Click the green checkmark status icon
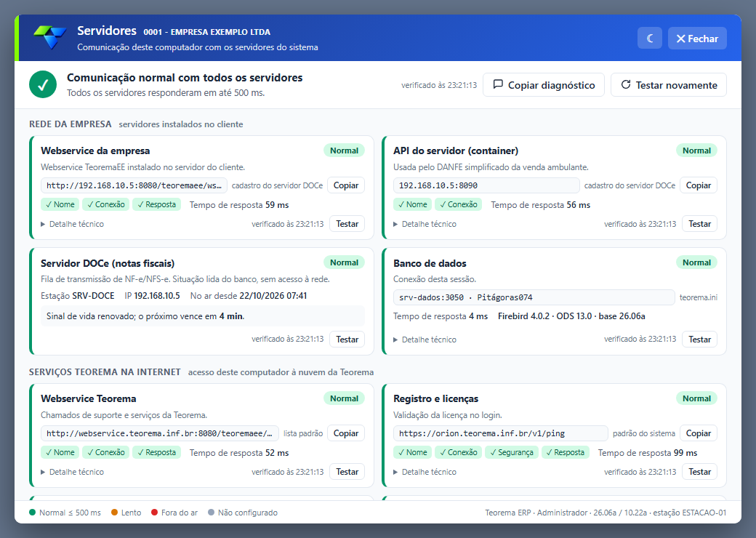This screenshot has height=538, width=756. (x=43, y=84)
